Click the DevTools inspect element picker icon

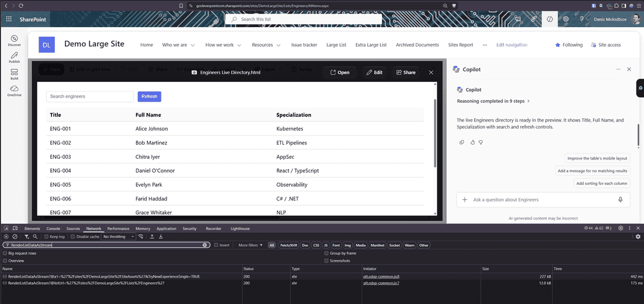click(x=6, y=228)
